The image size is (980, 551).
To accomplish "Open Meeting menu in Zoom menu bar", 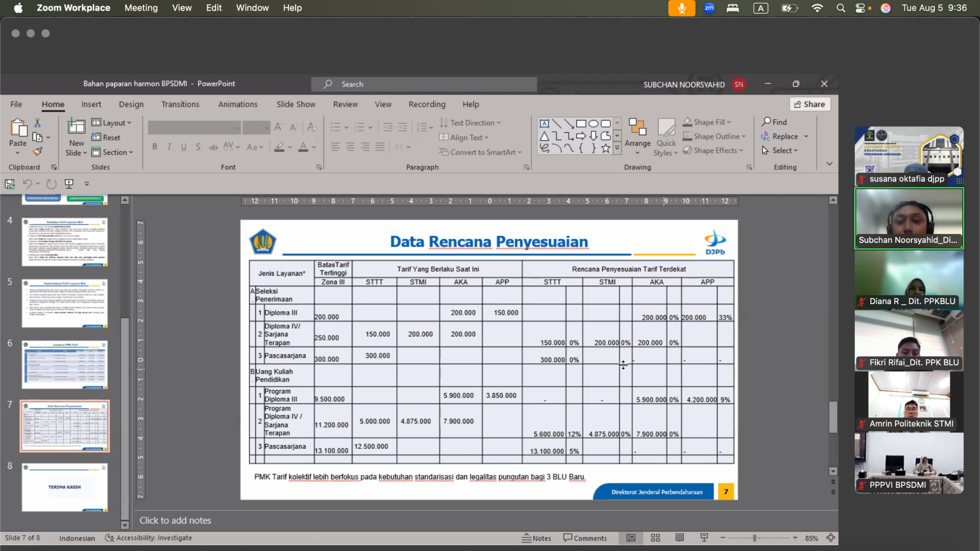I will tap(141, 8).
